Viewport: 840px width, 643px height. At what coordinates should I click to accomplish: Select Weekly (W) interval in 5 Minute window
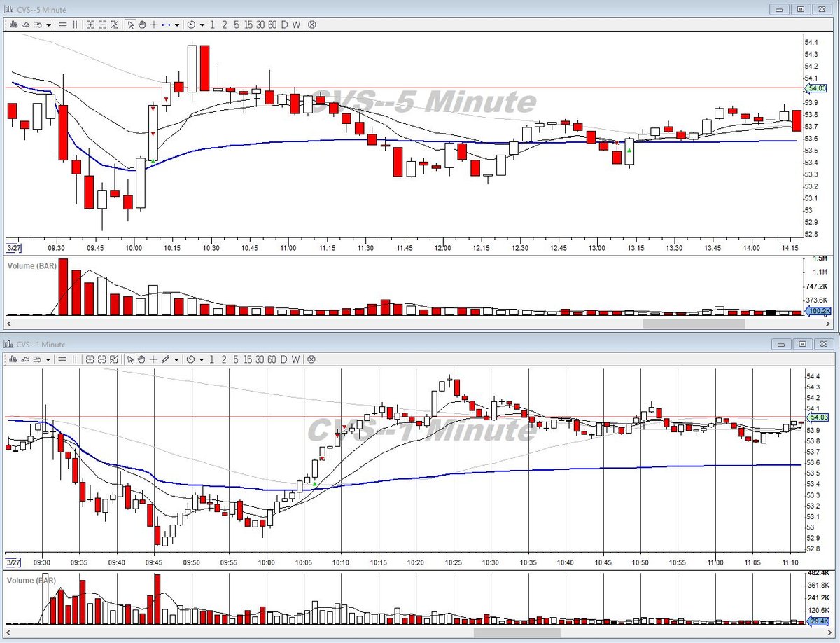click(296, 25)
